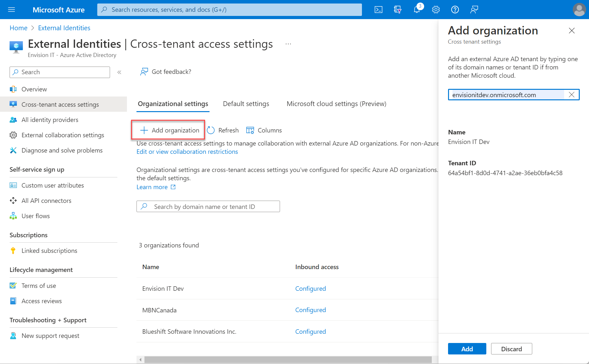
Task: Click the All API connectors icon
Action: [x=13, y=201]
